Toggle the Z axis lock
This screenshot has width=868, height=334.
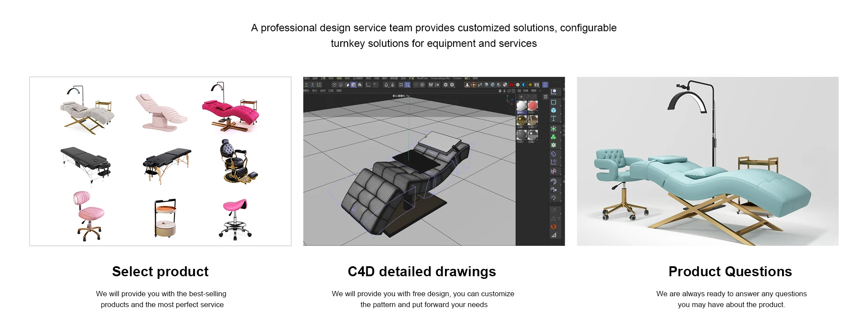[312, 85]
